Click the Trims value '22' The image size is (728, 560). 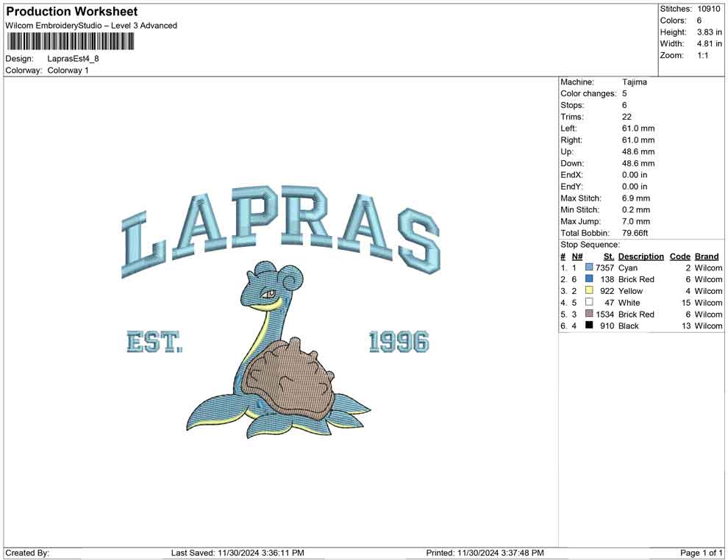point(627,116)
